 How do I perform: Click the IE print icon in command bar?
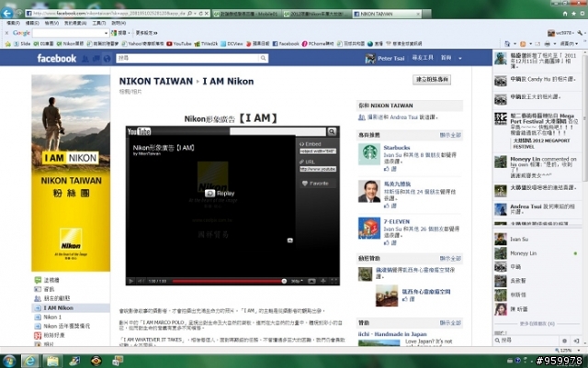pyautogui.click(x=548, y=44)
